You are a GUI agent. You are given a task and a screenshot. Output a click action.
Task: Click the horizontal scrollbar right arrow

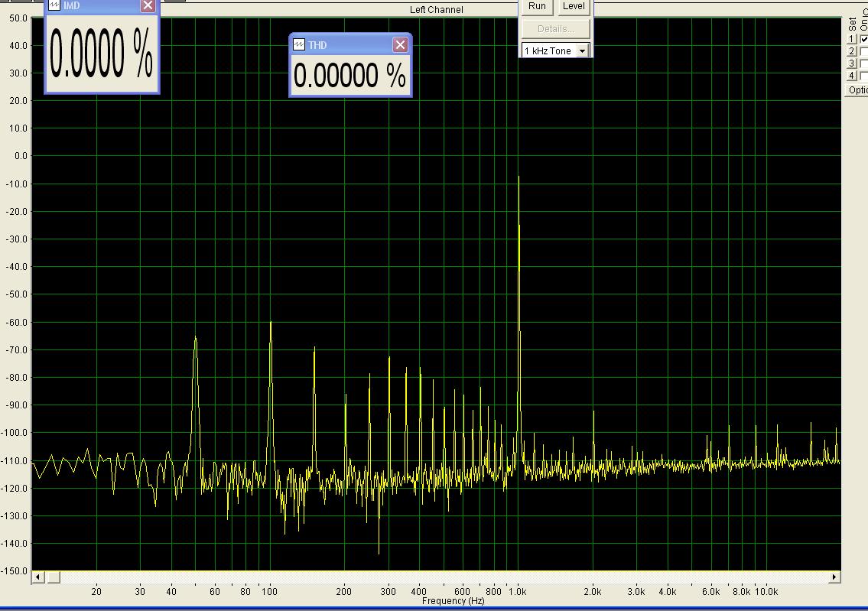click(835, 577)
